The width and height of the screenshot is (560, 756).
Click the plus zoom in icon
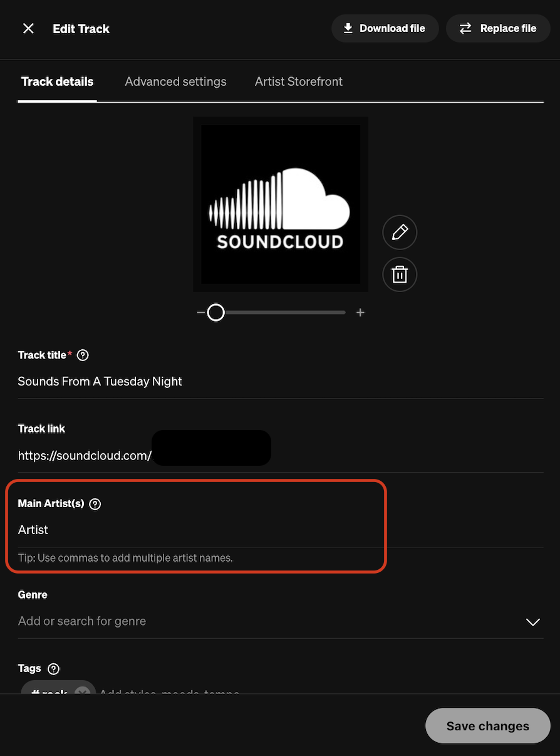(x=360, y=312)
